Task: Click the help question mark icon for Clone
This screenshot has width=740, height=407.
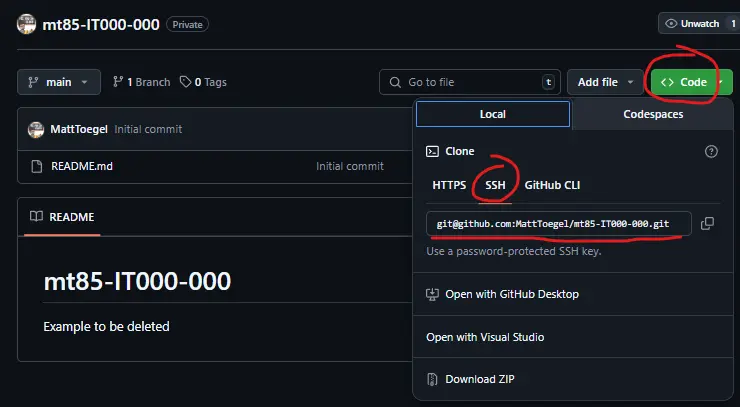Action: [x=711, y=152]
